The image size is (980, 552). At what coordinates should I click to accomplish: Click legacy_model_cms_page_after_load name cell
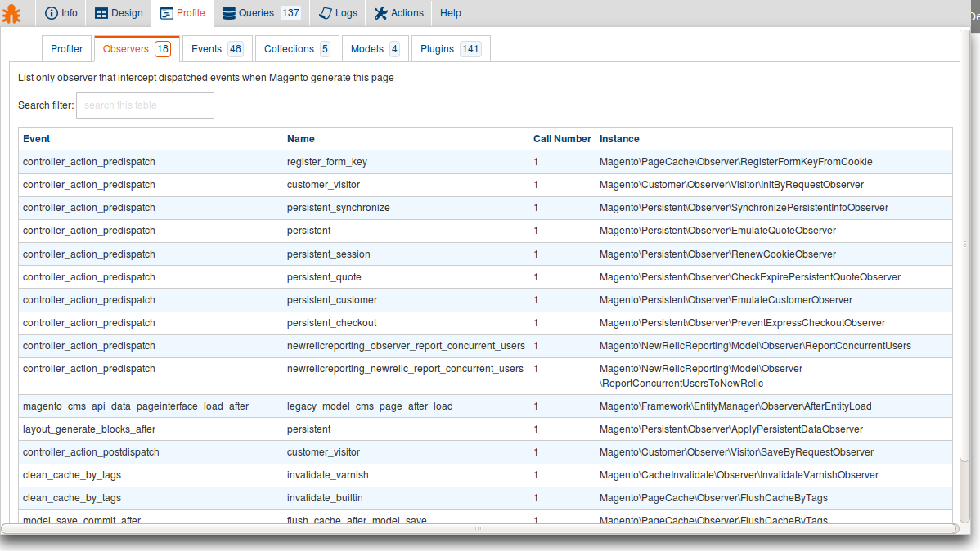click(x=370, y=406)
